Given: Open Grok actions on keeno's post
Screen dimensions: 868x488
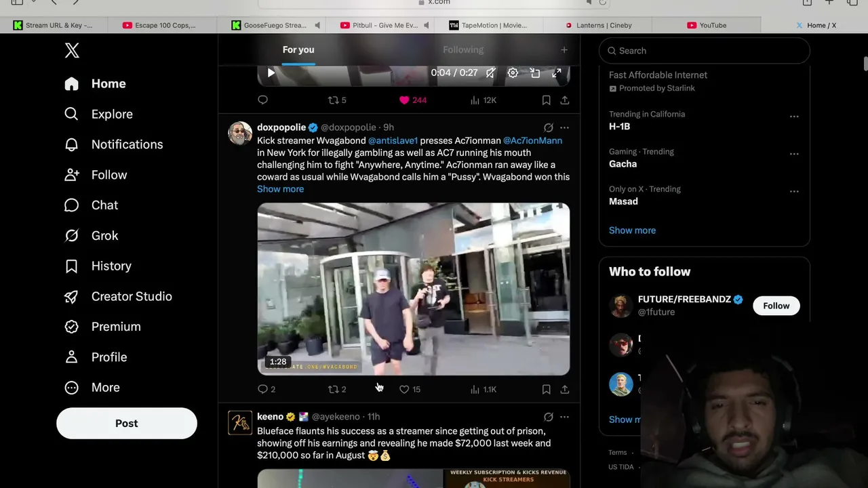Looking at the screenshot, I should click(x=548, y=417).
